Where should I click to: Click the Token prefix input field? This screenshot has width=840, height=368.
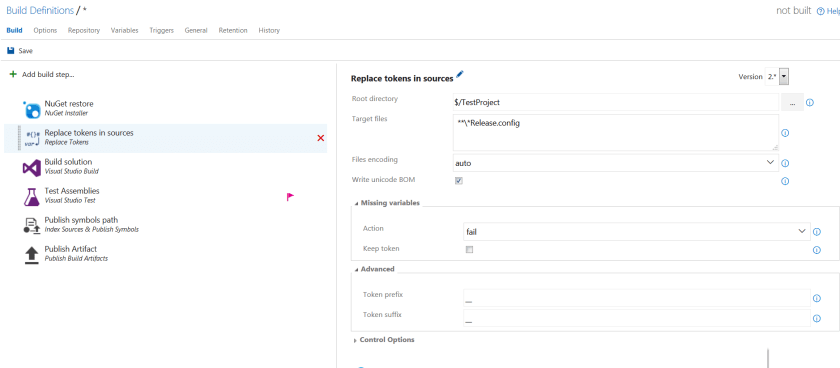pyautogui.click(x=637, y=298)
